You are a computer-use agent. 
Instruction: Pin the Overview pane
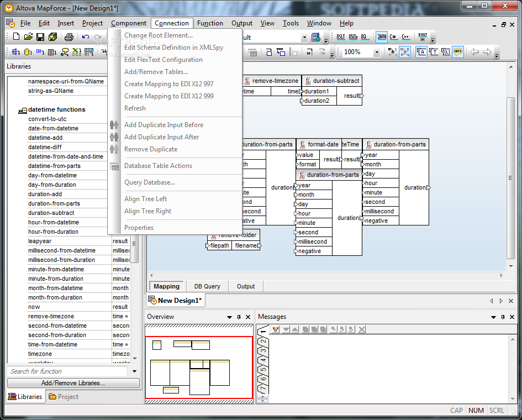pos(239,317)
